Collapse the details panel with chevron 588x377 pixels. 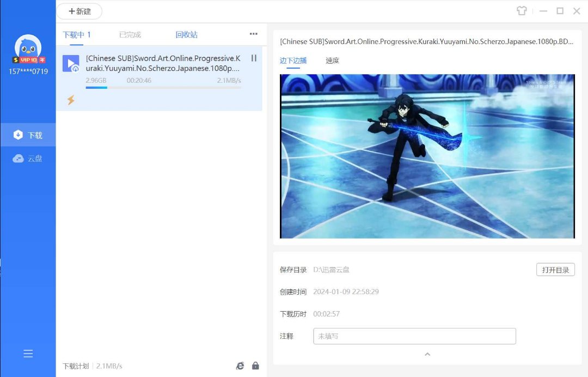(x=427, y=354)
